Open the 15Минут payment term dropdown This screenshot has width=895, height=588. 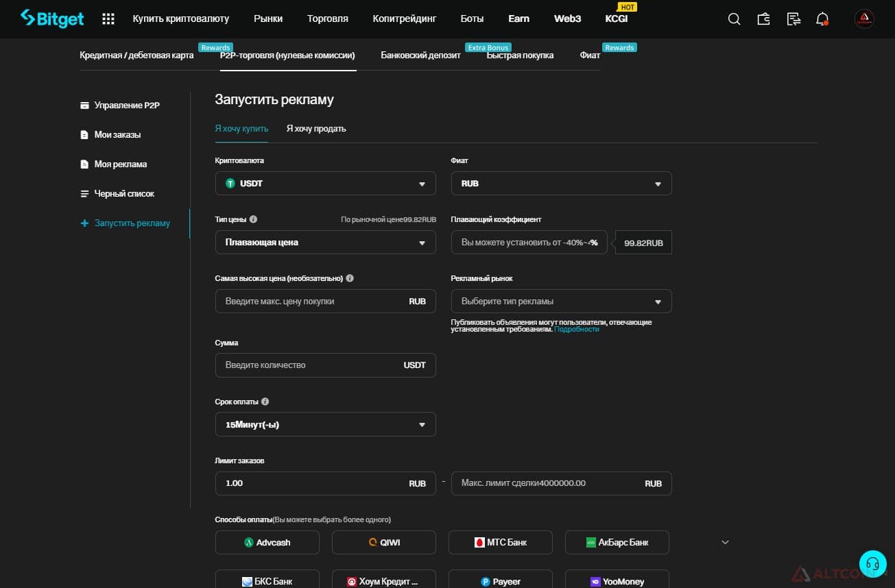326,424
